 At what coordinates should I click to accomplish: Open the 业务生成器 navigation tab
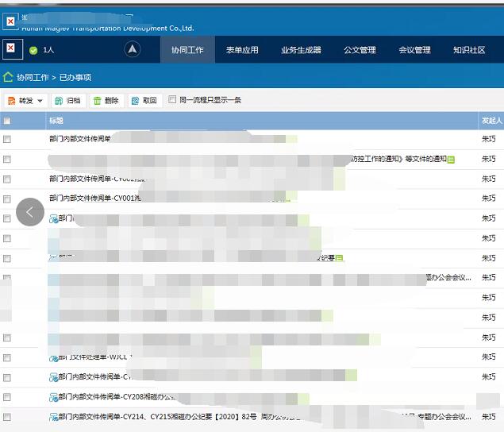[x=301, y=50]
